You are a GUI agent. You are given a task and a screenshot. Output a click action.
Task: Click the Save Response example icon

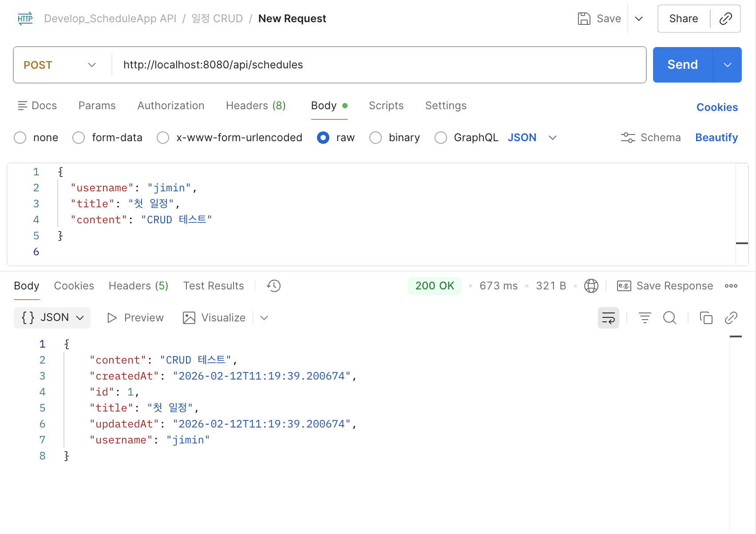[x=624, y=286]
